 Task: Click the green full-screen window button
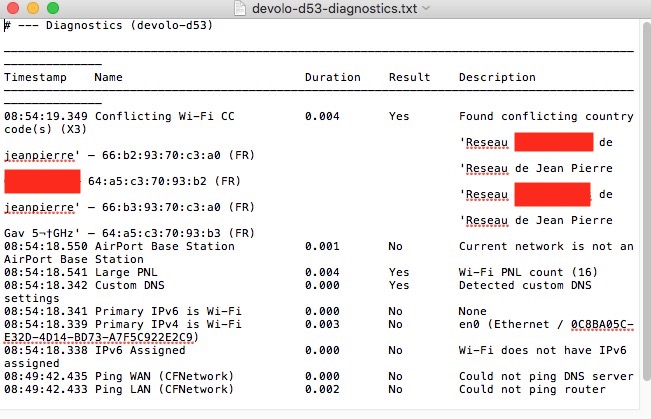coord(53,8)
